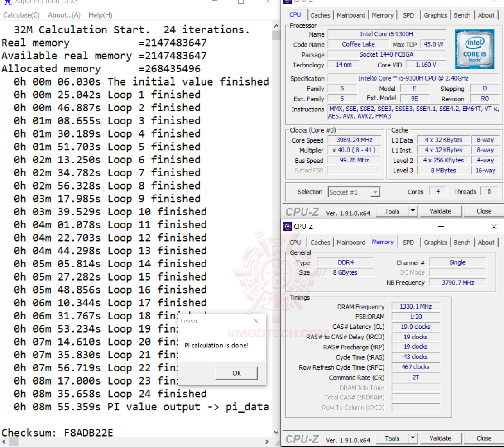
Task: Switch to CPU tab in lower CPU-Z window
Action: 295,242
